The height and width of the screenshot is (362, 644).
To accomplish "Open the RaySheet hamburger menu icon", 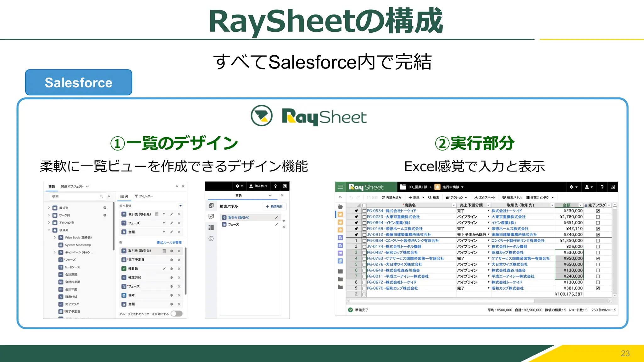I will pyautogui.click(x=340, y=187).
